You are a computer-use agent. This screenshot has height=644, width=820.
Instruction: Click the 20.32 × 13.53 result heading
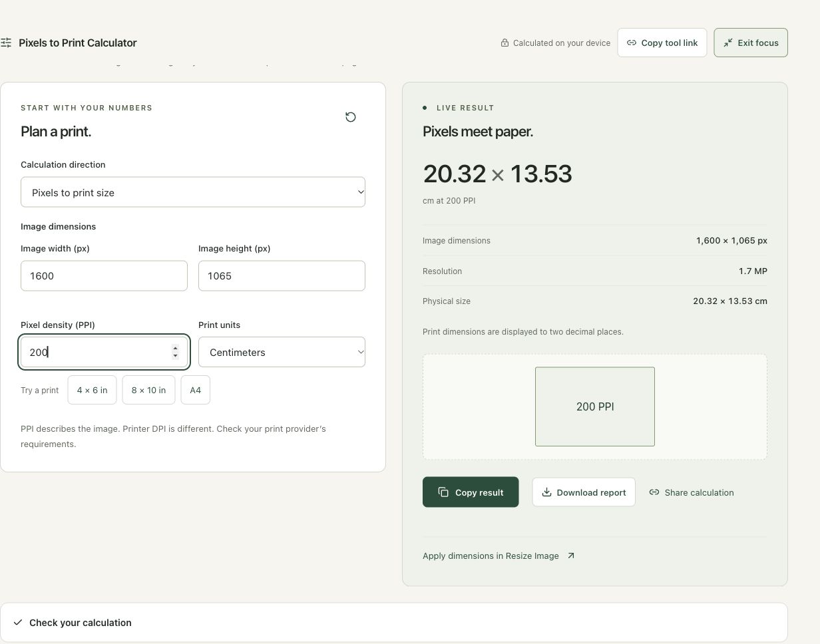click(x=497, y=174)
